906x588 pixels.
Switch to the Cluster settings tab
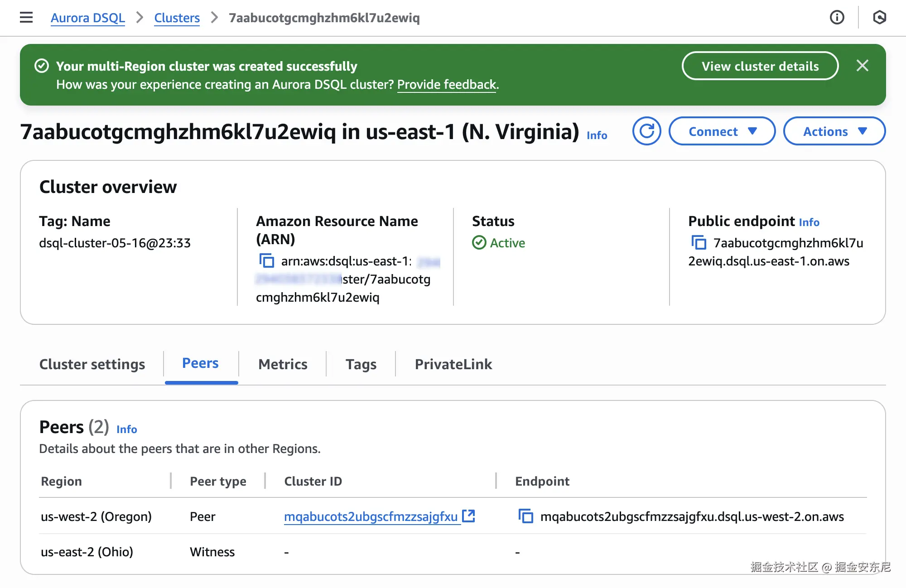click(x=92, y=364)
